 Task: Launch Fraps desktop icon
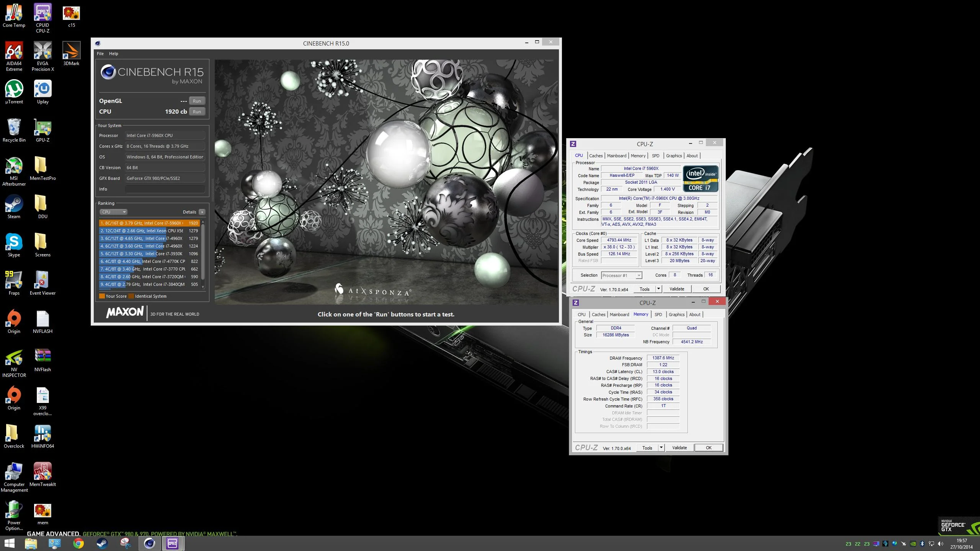tap(14, 283)
